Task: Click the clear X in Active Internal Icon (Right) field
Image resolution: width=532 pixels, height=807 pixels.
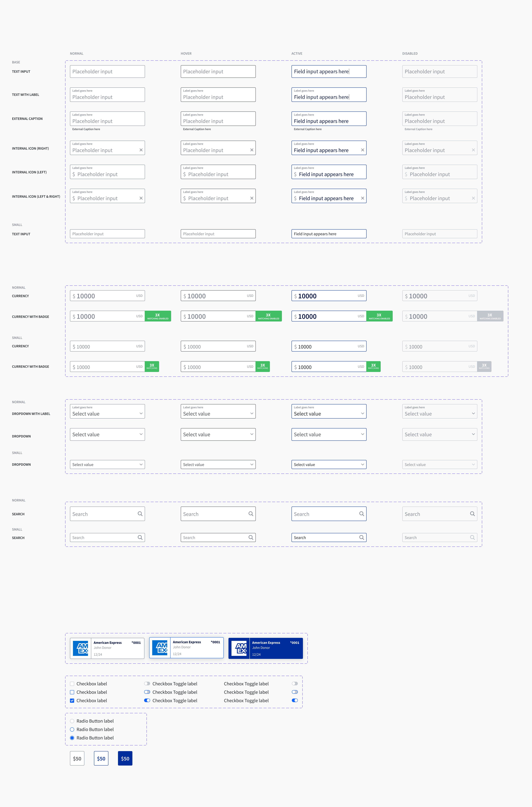Action: (x=362, y=150)
